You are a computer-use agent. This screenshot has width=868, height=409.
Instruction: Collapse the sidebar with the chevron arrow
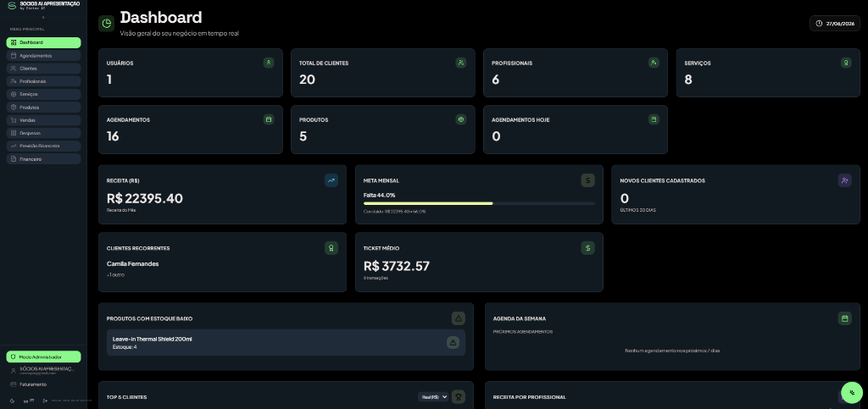point(43,18)
